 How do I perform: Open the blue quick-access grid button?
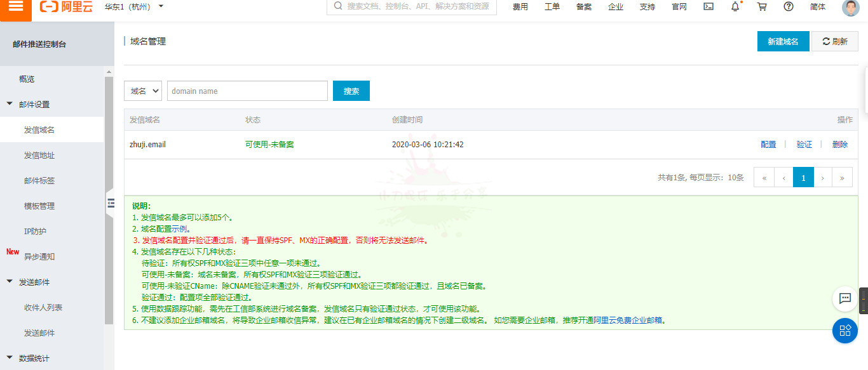click(845, 331)
